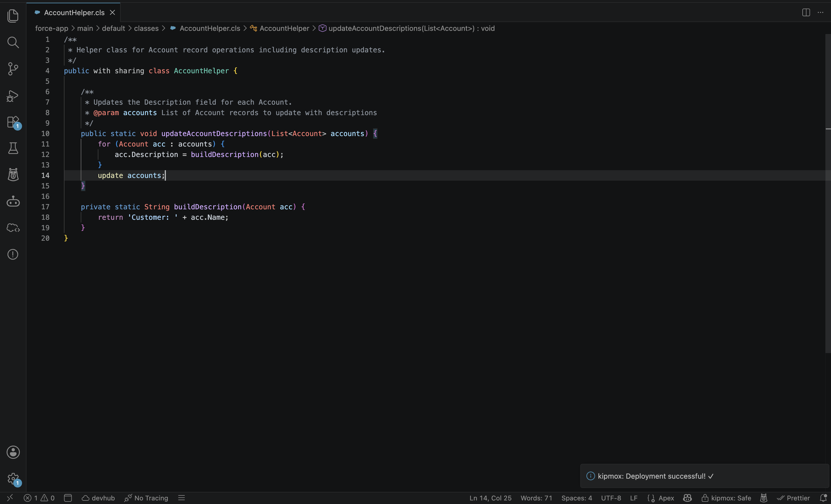The height and width of the screenshot is (504, 831).
Task: Click the force-app breadcrumb
Action: 52,28
